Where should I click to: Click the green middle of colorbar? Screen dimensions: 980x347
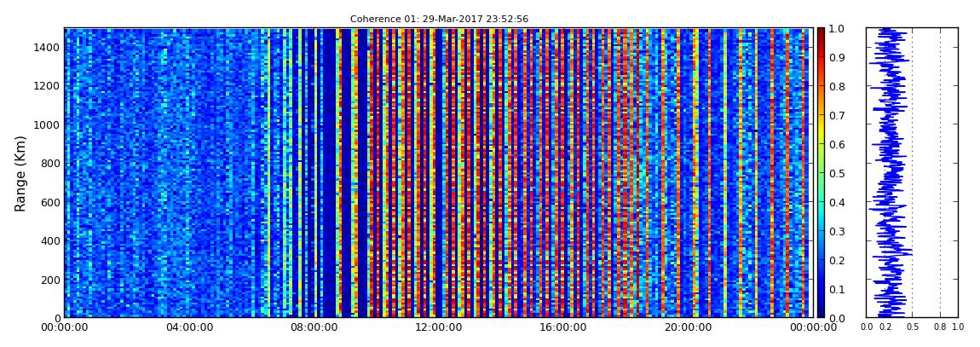point(821,173)
